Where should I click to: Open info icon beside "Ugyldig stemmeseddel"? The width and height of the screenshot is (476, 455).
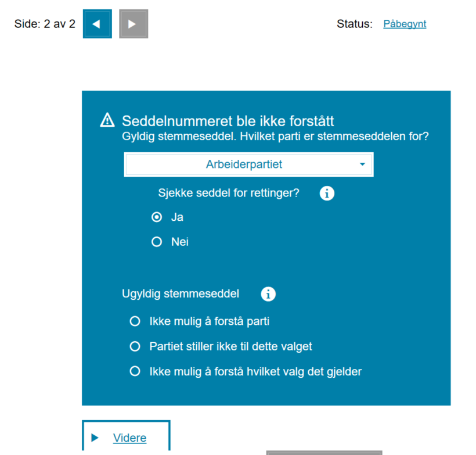(268, 294)
